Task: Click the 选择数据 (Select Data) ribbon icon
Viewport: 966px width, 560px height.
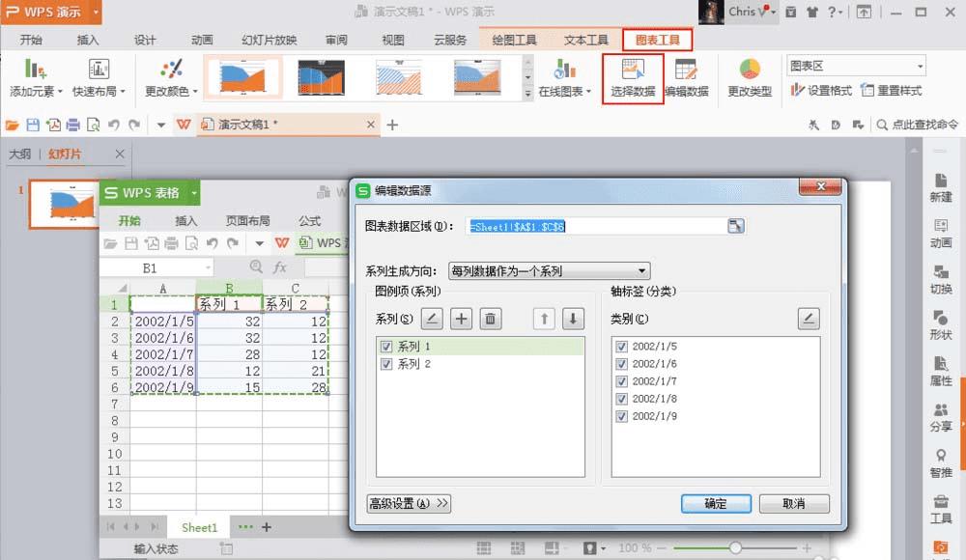Action: (633, 78)
